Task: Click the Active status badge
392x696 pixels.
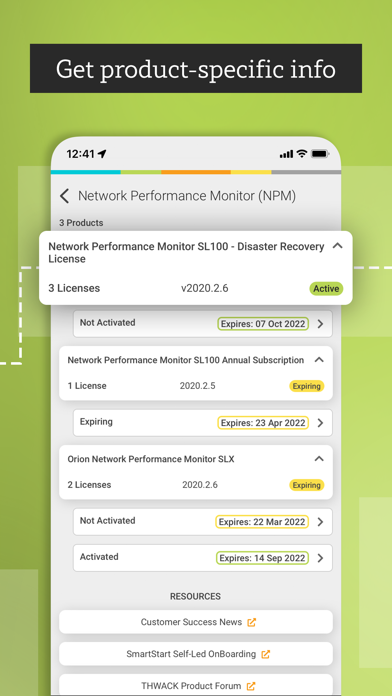Action: [326, 289]
